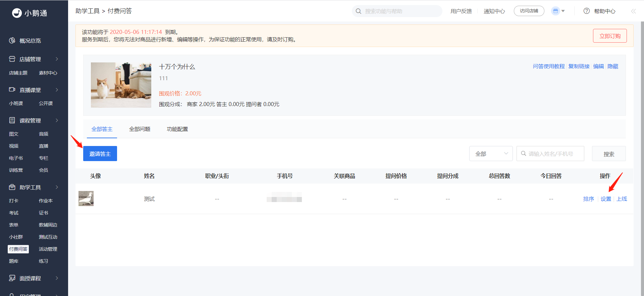Click the 小鹅通 logo icon
The width and height of the screenshot is (644, 296).
coord(17,13)
